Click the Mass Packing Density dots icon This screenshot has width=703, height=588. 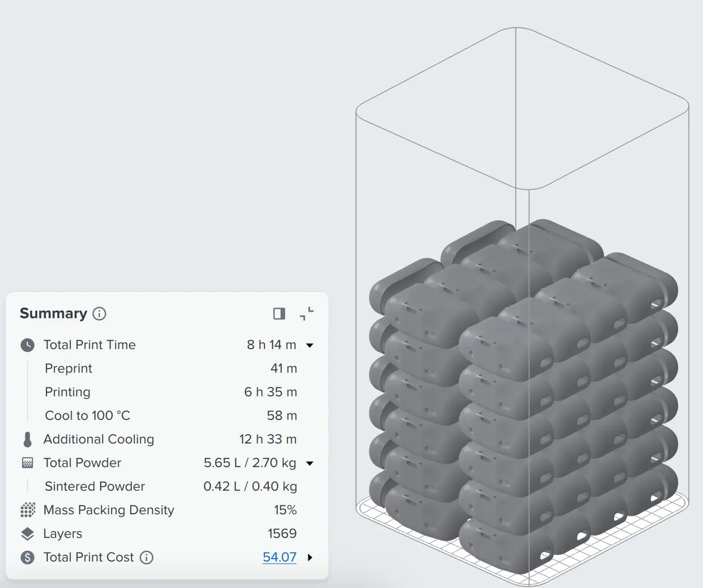tap(28, 510)
